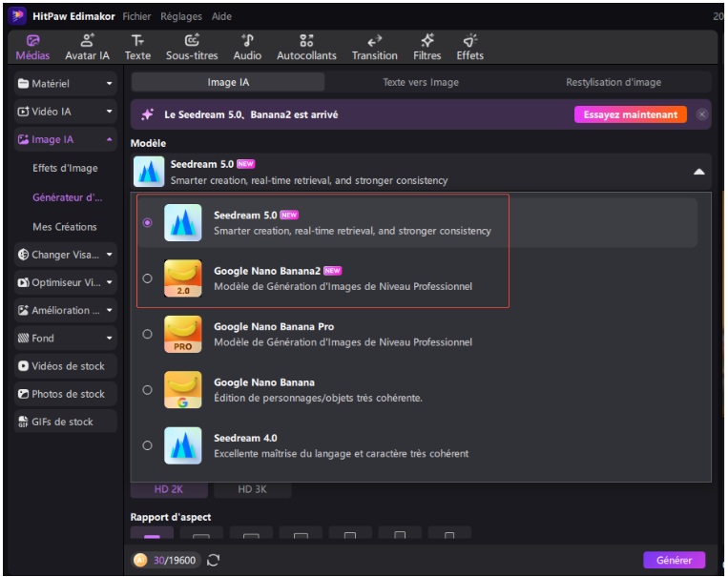Open the Filtres toolbar icon
Screen dimensions: 728x577
coord(426,41)
